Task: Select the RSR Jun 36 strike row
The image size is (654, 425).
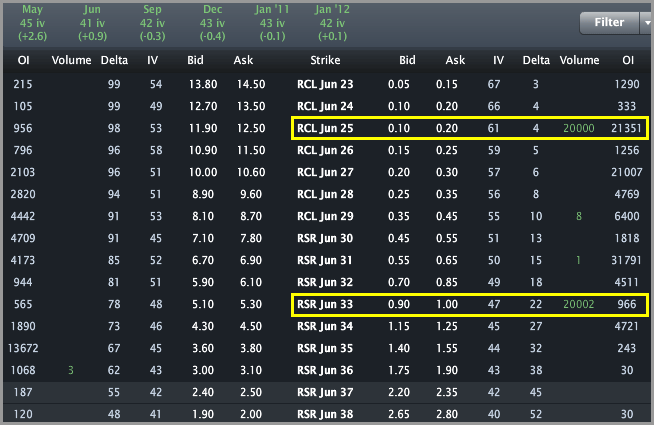Action: (325, 370)
